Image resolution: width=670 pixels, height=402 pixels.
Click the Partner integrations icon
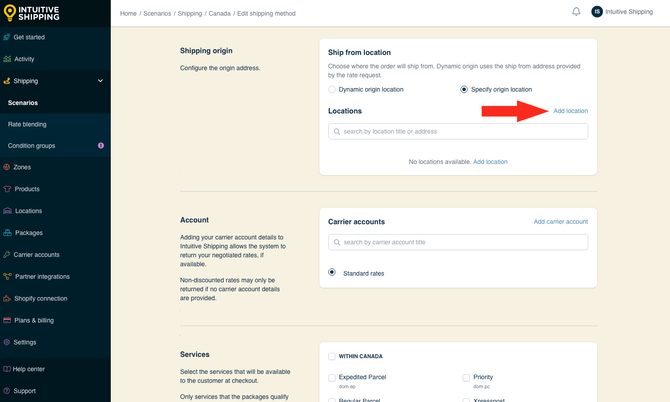coord(7,276)
